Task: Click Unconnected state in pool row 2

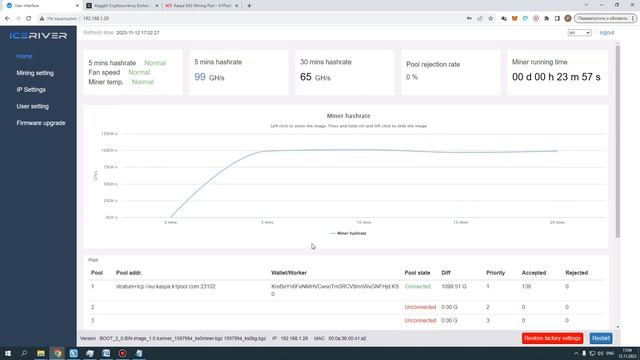Action: coord(420,307)
